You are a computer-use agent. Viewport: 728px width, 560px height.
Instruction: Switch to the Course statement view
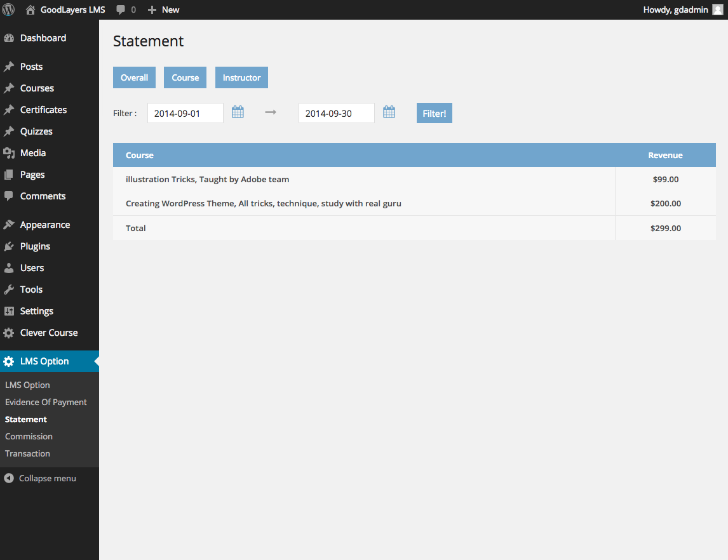click(x=185, y=77)
